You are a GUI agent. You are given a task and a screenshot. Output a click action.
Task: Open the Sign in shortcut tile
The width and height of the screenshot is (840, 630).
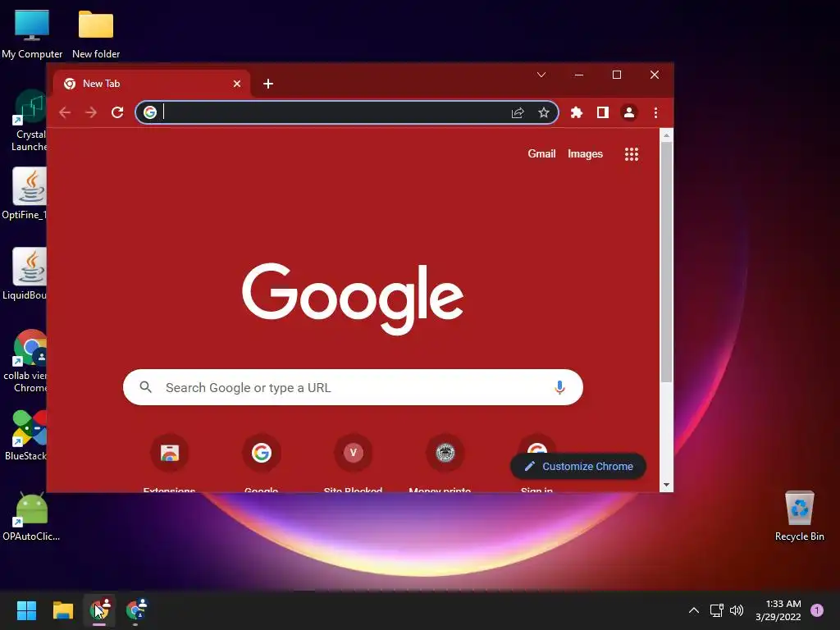tap(536, 444)
